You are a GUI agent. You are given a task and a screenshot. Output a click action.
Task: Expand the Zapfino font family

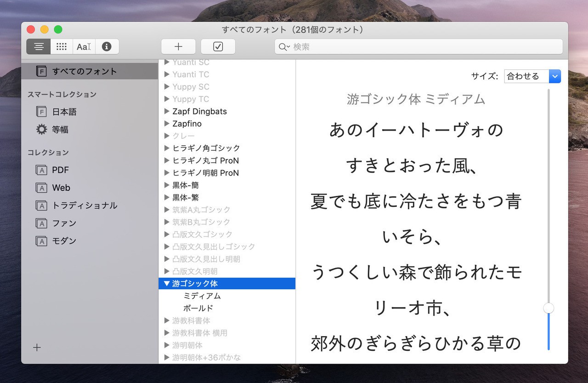tap(167, 124)
